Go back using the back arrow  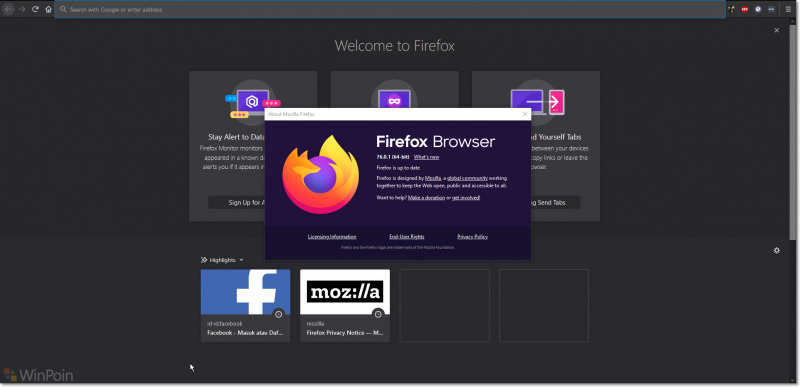[9, 9]
